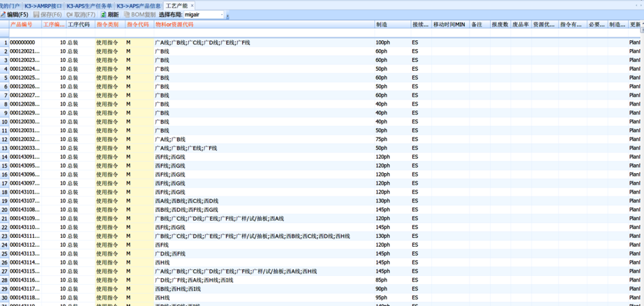The width and height of the screenshot is (644, 306).
Task: Click the 100ph cell in the first row
Action: pos(382,42)
